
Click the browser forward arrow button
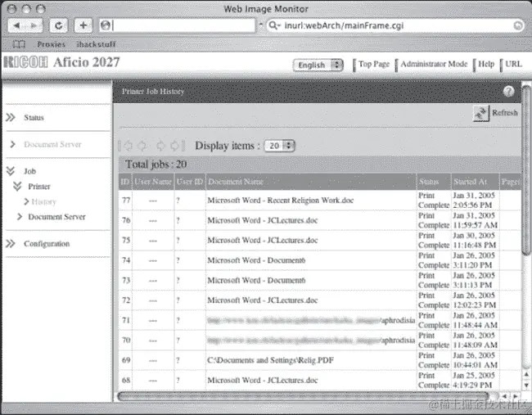pyautogui.click(x=34, y=25)
